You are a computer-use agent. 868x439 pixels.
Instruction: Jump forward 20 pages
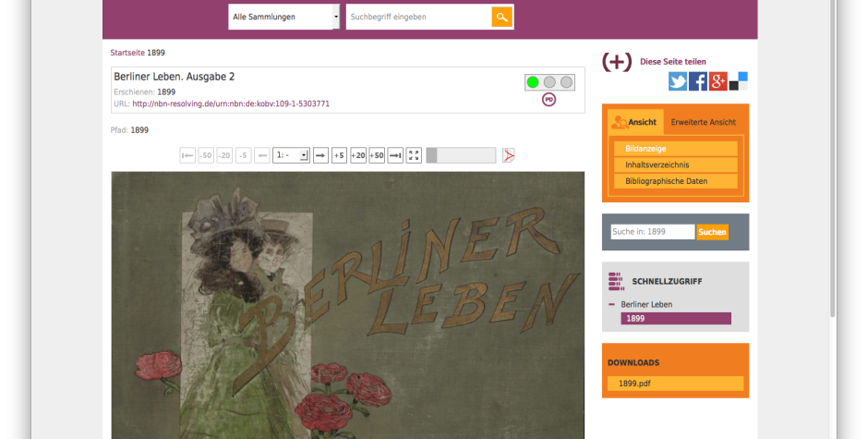[358, 156]
